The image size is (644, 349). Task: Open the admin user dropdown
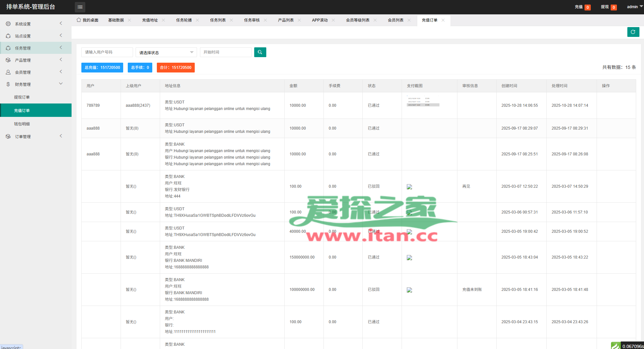pyautogui.click(x=634, y=7)
